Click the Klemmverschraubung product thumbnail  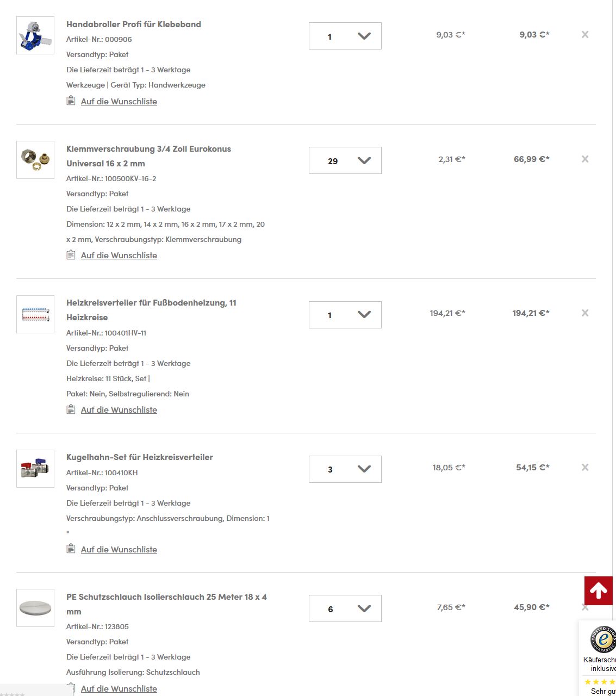click(35, 160)
